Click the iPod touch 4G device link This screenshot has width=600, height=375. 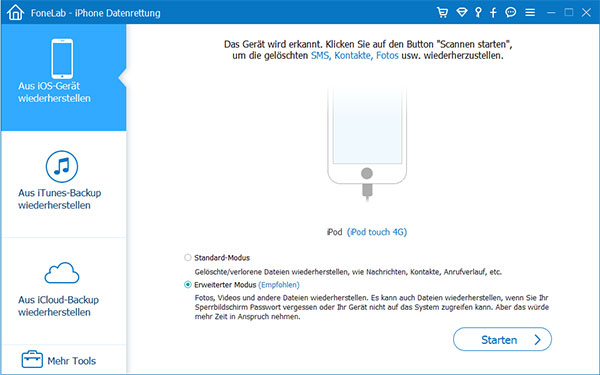pyautogui.click(x=377, y=232)
